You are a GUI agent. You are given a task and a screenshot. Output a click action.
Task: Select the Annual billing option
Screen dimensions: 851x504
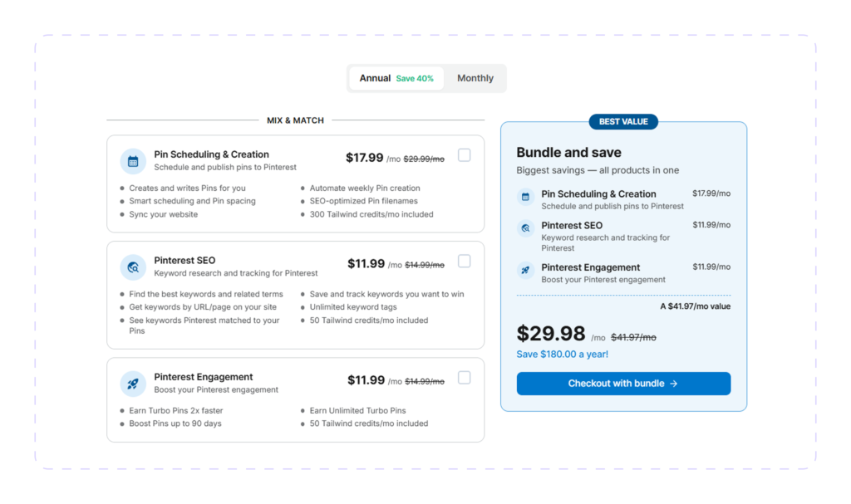coord(396,78)
